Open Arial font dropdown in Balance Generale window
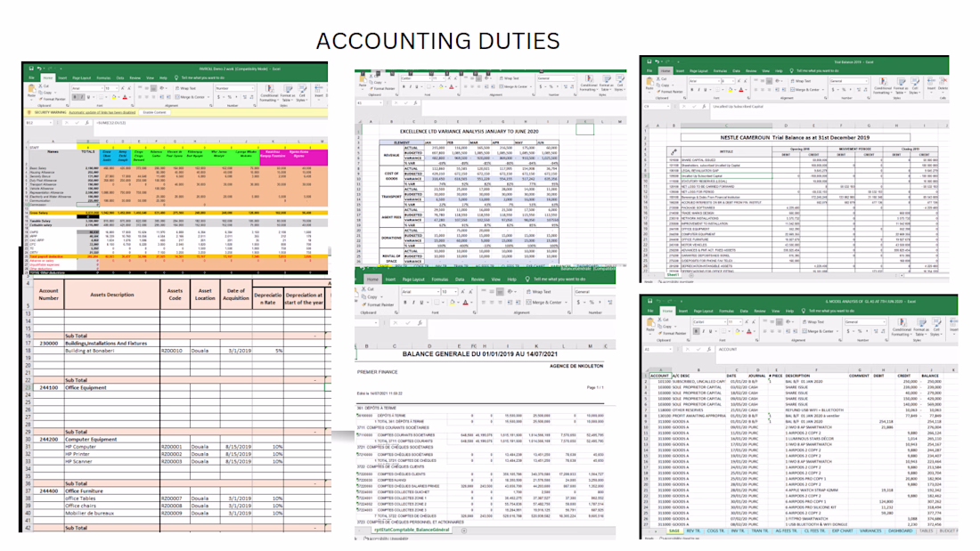 [x=421, y=292]
